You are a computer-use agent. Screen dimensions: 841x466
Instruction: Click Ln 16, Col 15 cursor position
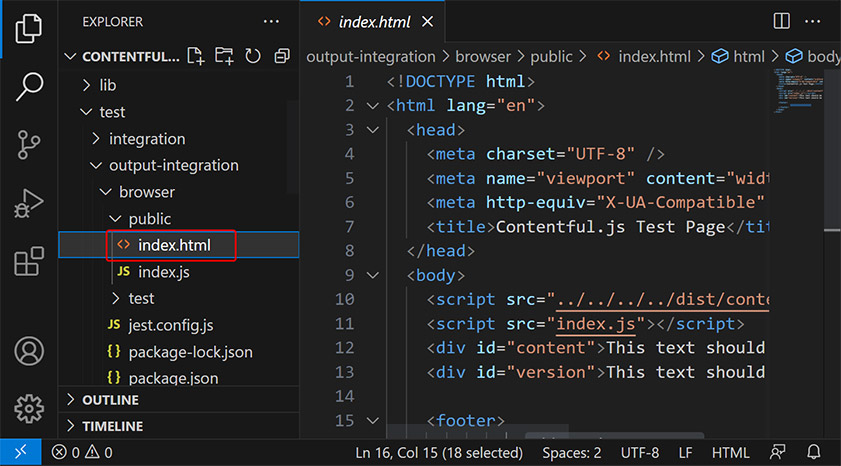click(439, 453)
